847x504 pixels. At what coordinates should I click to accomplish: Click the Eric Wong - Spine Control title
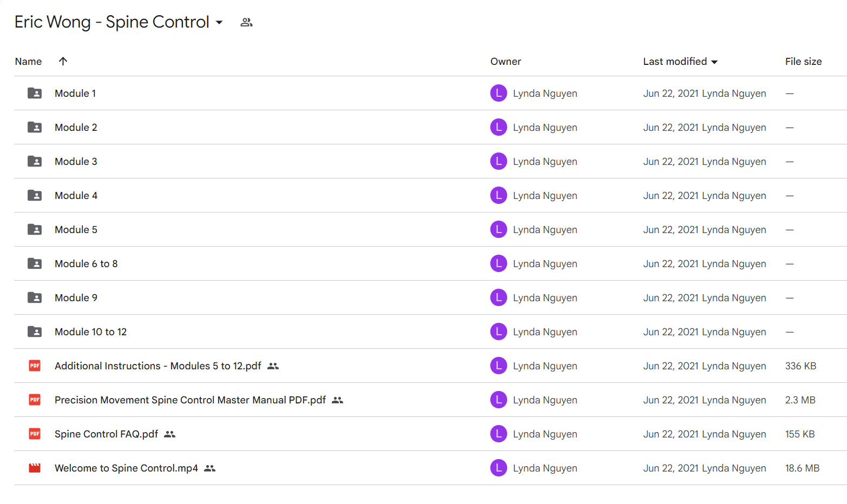(x=112, y=22)
